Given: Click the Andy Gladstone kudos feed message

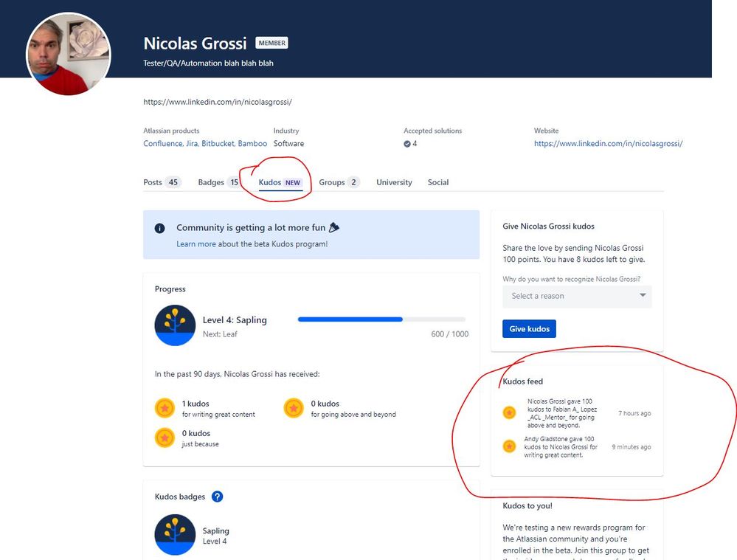Looking at the screenshot, I should point(561,446).
